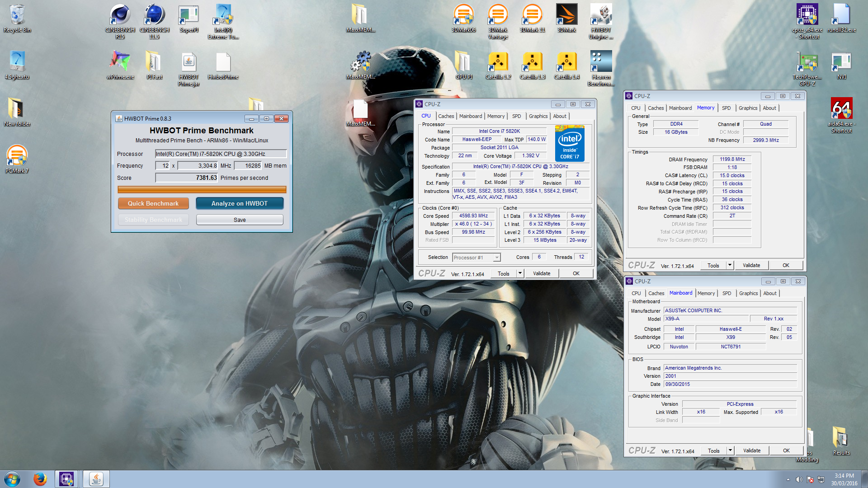The image size is (868, 488).
Task: Open the PI Fast folder icon
Action: tap(154, 66)
